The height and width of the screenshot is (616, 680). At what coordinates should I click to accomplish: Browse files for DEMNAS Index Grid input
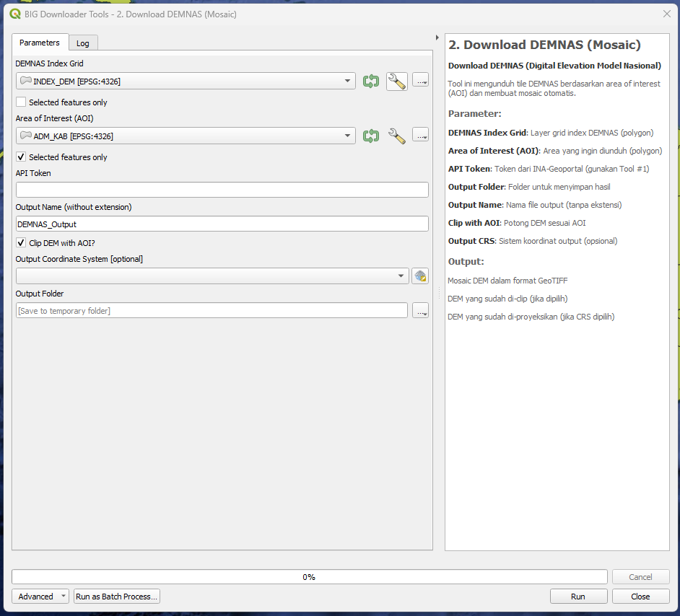pos(420,81)
